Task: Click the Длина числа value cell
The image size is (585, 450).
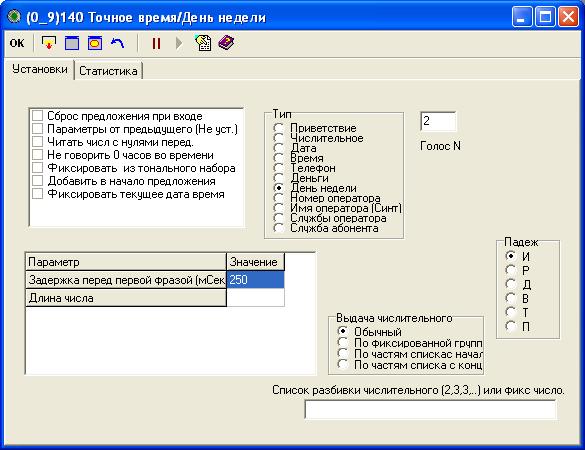Action: (x=255, y=298)
